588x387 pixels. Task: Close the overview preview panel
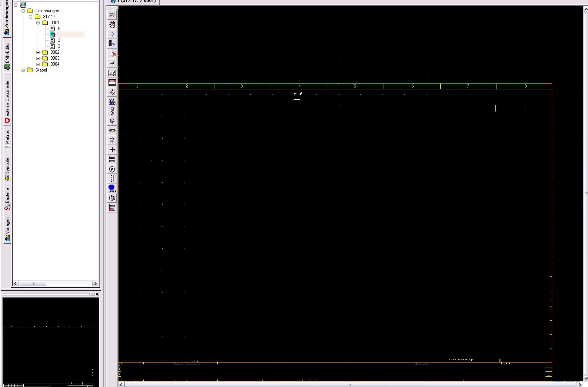coord(97,294)
